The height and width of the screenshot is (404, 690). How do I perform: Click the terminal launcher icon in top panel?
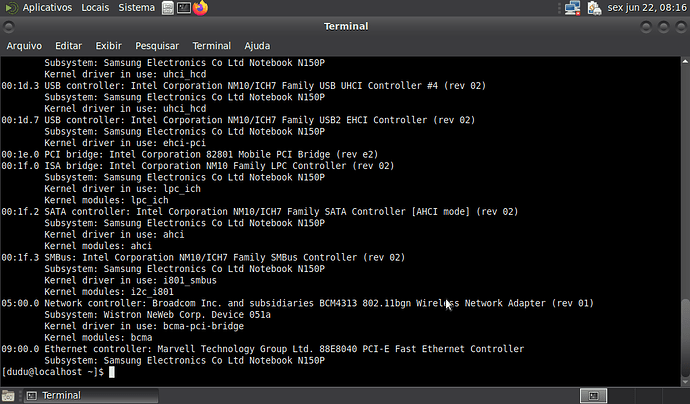[x=184, y=8]
